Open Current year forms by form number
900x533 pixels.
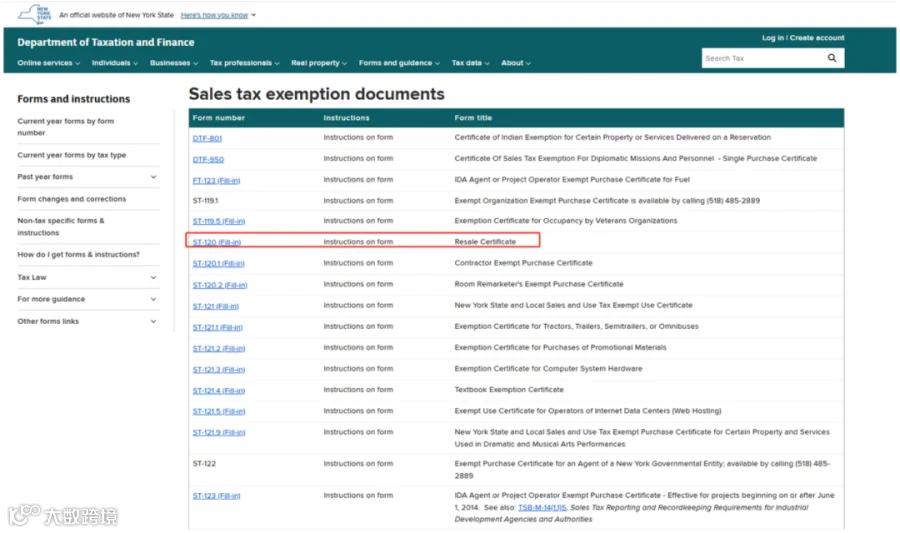pos(65,127)
